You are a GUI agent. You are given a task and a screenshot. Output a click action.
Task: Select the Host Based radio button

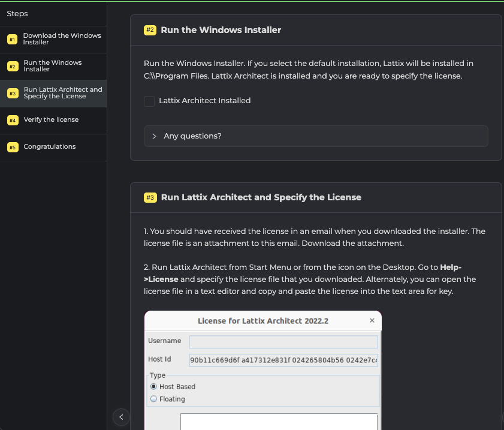[x=153, y=386]
